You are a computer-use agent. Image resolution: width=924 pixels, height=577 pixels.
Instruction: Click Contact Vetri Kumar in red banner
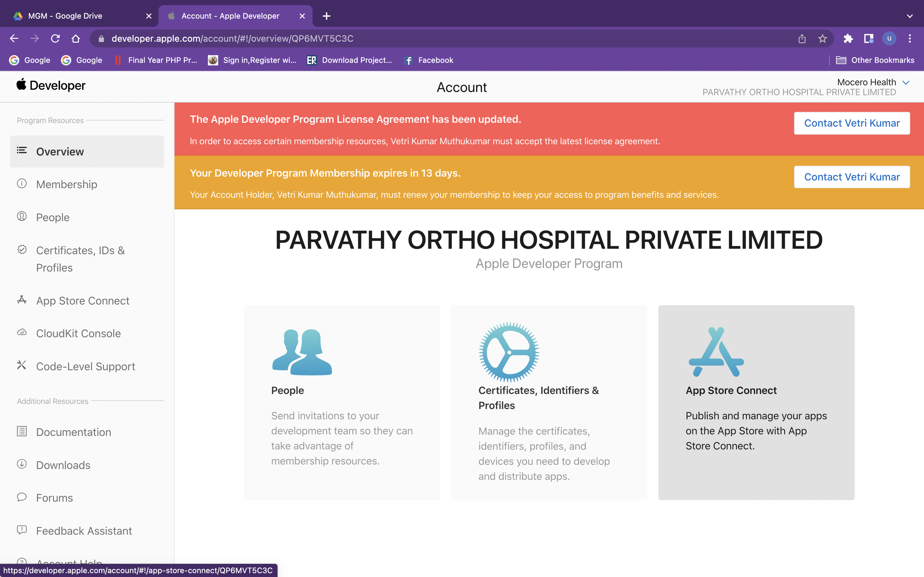click(851, 123)
